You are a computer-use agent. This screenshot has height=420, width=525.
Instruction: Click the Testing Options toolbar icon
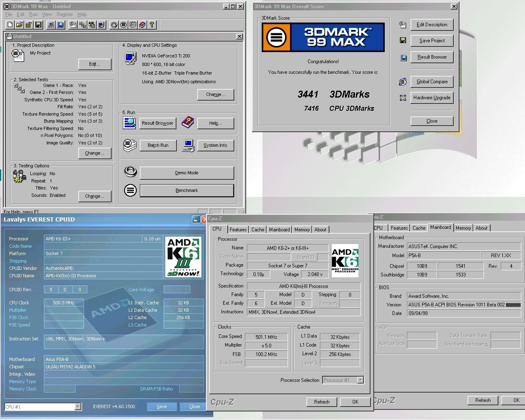coord(91,25)
